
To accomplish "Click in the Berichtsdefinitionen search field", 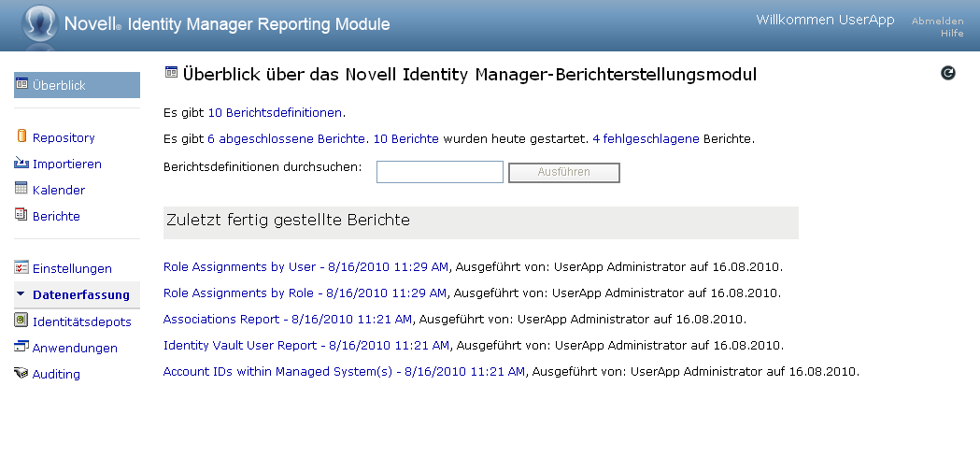I will click(x=440, y=172).
